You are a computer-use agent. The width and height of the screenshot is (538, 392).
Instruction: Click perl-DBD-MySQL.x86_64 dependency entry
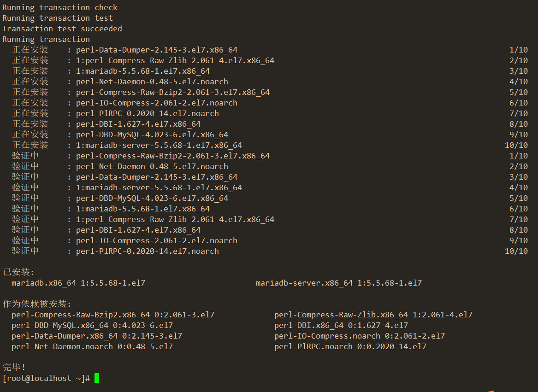pyautogui.click(x=92, y=326)
